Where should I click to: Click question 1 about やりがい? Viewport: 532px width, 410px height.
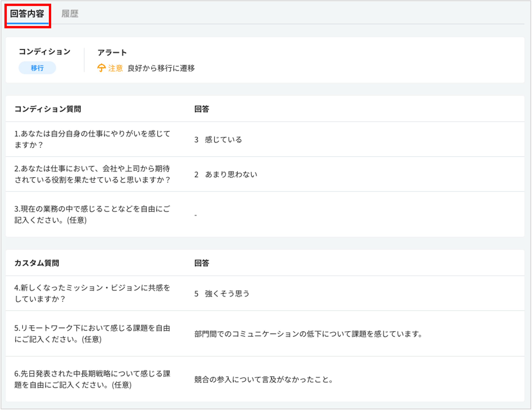[x=92, y=139]
